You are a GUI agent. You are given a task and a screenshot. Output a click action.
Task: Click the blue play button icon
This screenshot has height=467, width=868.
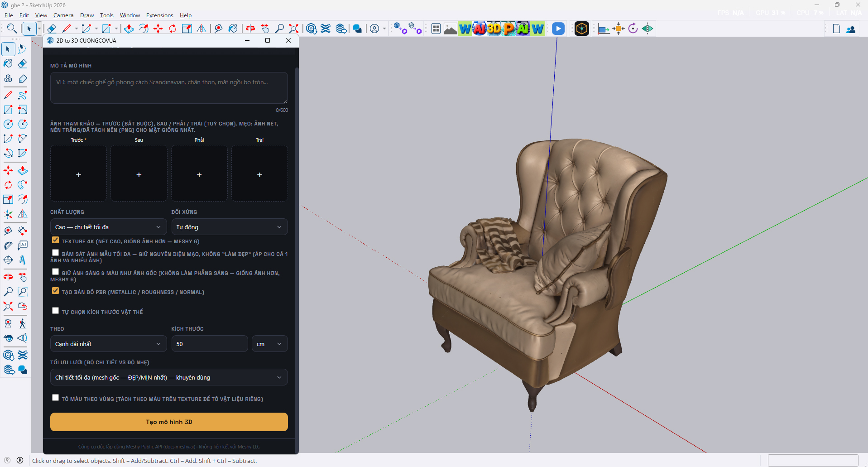pyautogui.click(x=558, y=29)
